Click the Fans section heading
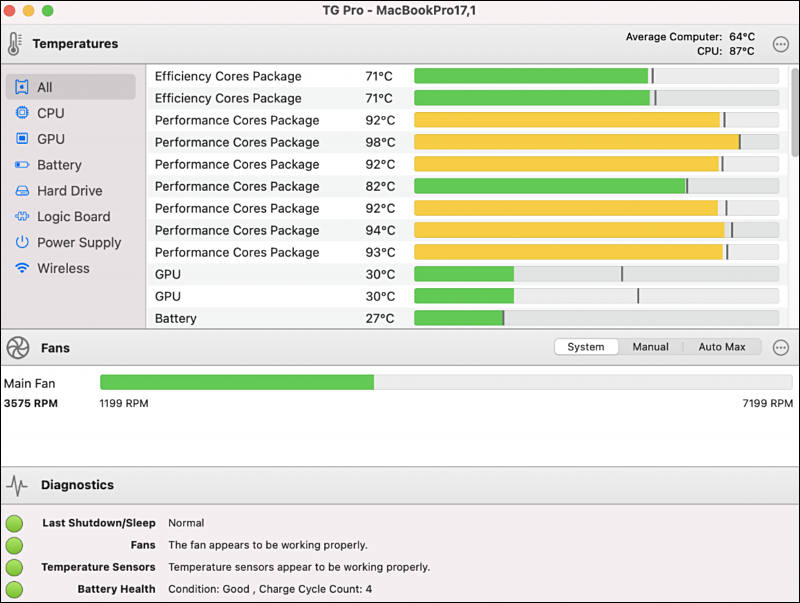 coord(56,348)
